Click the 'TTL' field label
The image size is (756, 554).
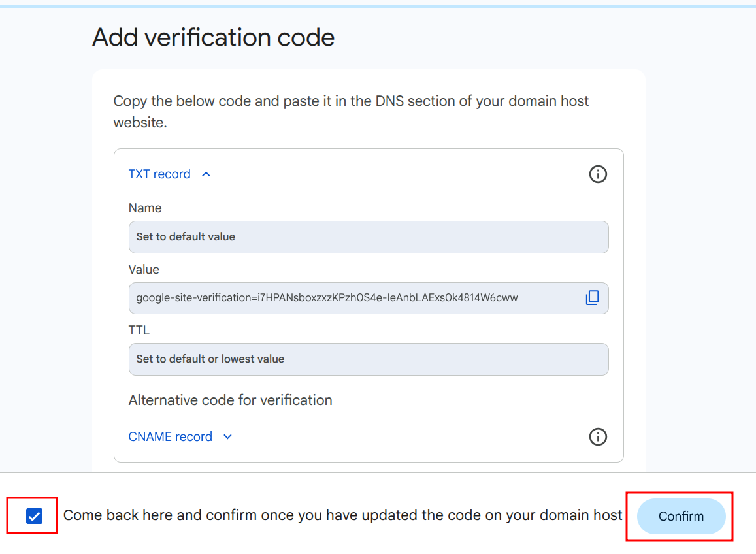click(x=139, y=331)
